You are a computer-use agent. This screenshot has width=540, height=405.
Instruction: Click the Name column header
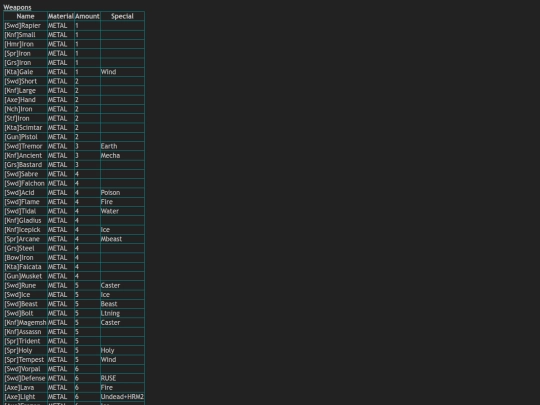point(25,16)
